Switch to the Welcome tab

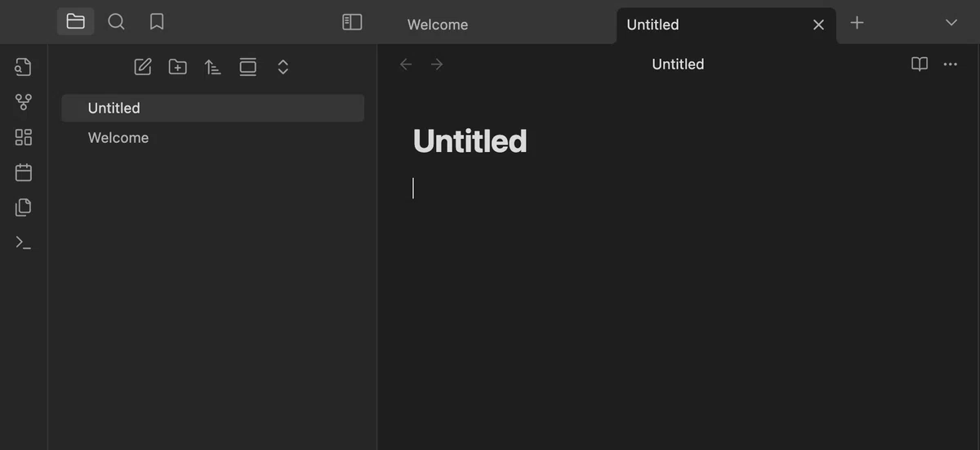pos(438,25)
